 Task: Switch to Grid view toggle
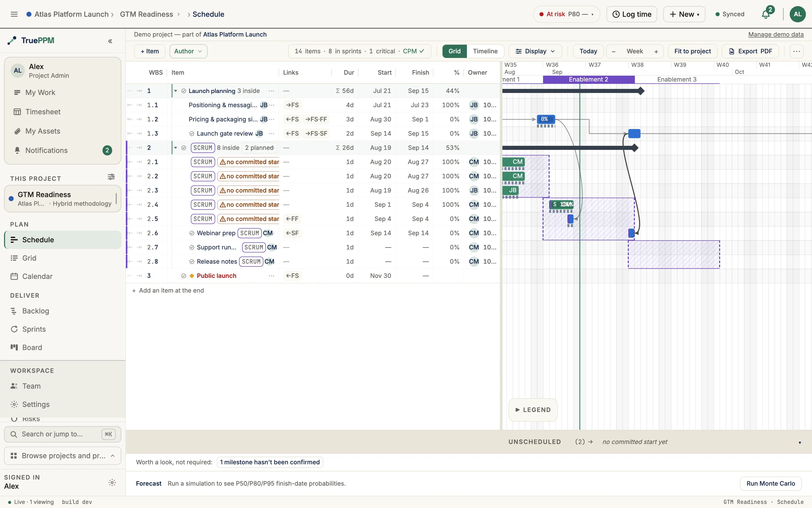pos(454,51)
